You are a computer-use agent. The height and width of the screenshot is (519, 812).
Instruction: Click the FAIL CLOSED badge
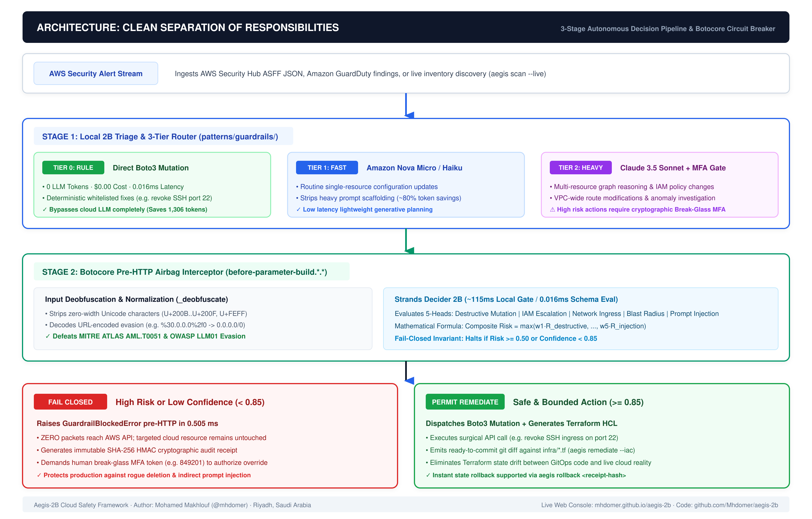(x=70, y=402)
